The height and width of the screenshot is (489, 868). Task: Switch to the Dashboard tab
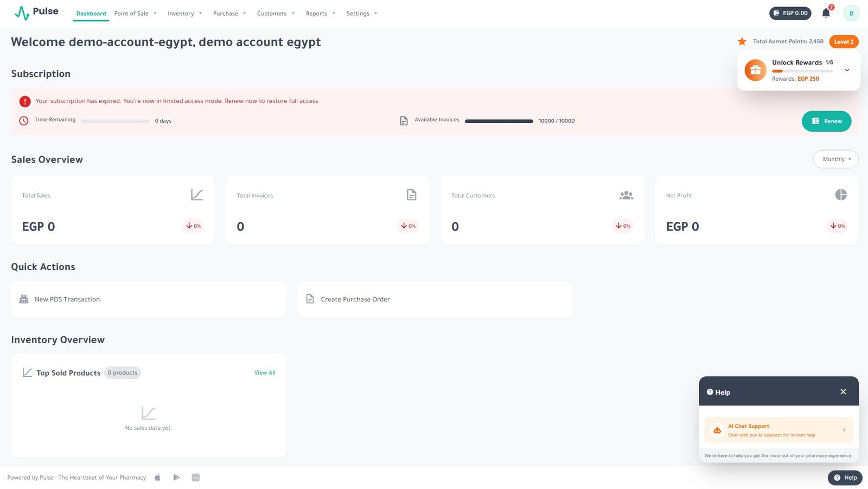click(x=91, y=14)
